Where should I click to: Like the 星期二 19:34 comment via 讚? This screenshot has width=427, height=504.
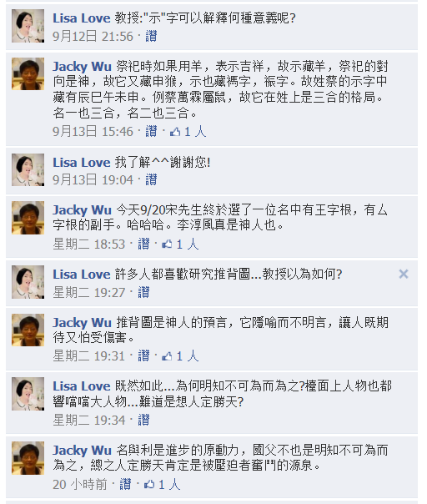point(143,420)
